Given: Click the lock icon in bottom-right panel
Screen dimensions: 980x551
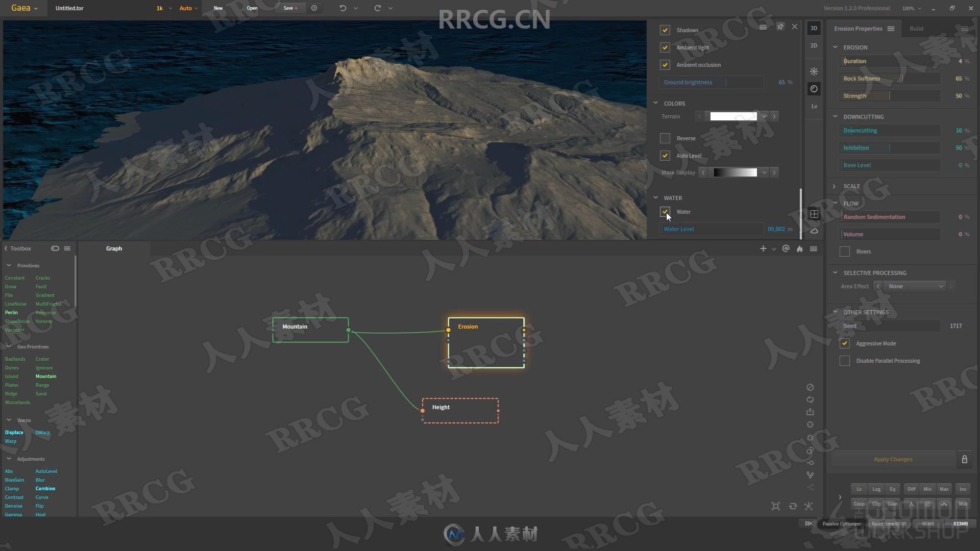Looking at the screenshot, I should pos(965,459).
